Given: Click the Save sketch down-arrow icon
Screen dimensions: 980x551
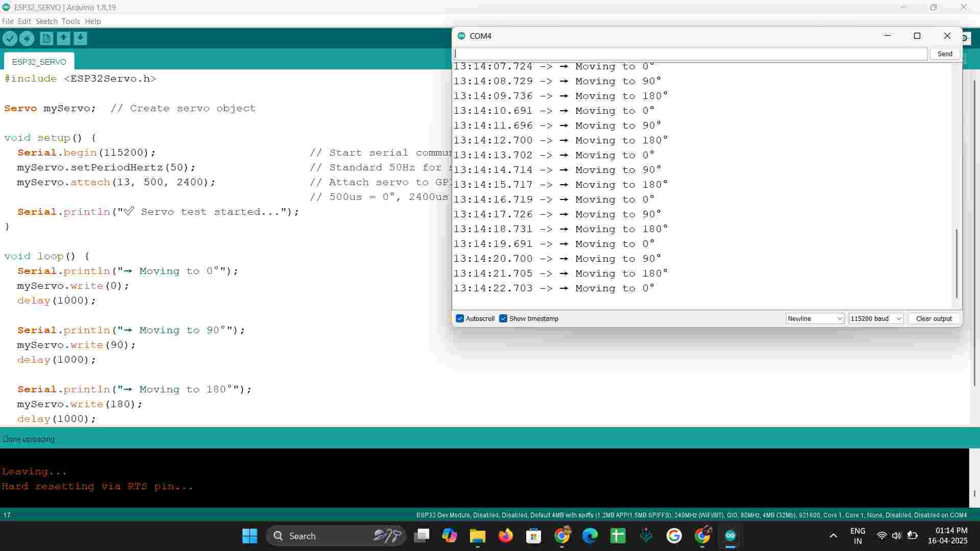Looking at the screenshot, I should point(80,38).
